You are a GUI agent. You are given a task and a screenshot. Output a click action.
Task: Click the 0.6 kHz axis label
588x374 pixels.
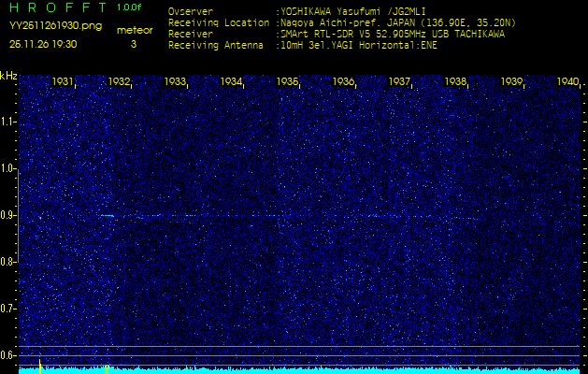8,354
